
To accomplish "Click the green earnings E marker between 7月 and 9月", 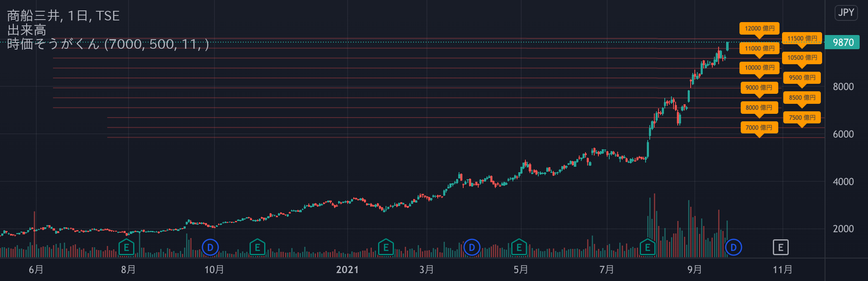I will pyautogui.click(x=648, y=247).
